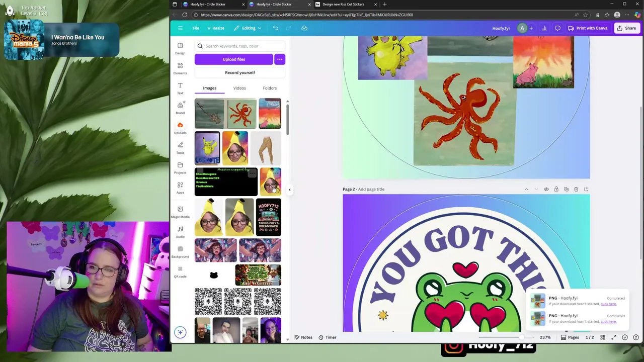
Task: Click Upload files button
Action: coord(234,59)
